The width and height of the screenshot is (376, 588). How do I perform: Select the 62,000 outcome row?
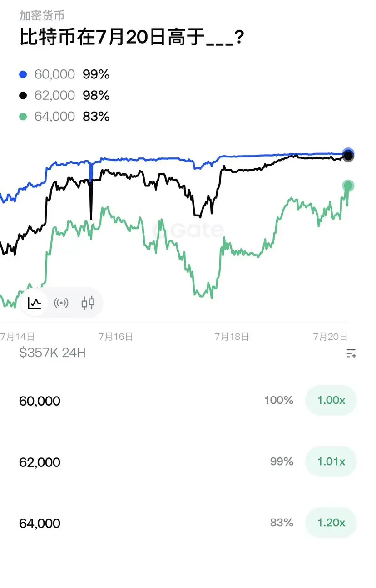[188, 461]
